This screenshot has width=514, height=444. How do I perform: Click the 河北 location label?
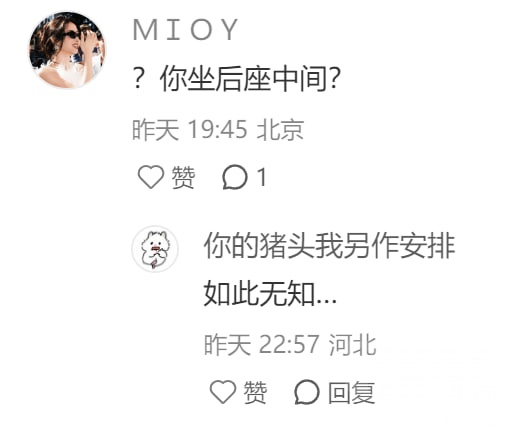pos(352,344)
